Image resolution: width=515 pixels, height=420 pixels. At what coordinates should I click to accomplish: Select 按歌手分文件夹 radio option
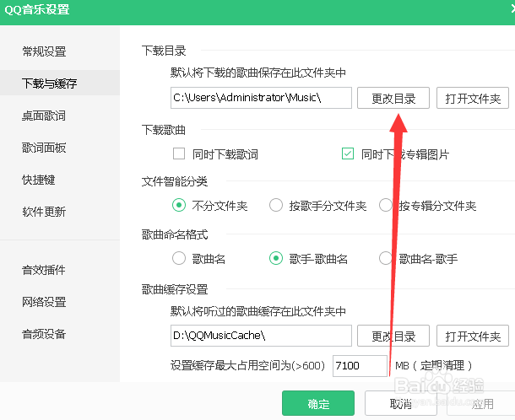276,205
